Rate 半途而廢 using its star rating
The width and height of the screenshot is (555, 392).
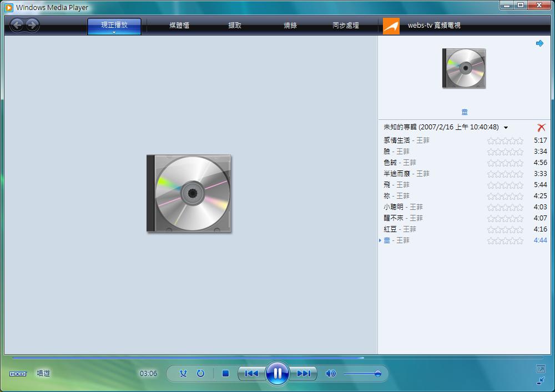(x=505, y=174)
